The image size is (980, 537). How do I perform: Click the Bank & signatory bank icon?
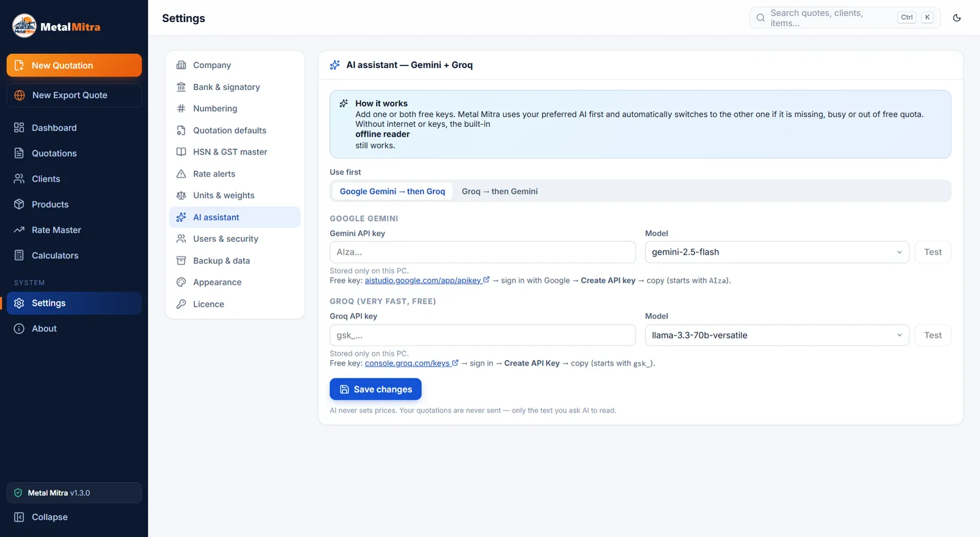click(181, 87)
